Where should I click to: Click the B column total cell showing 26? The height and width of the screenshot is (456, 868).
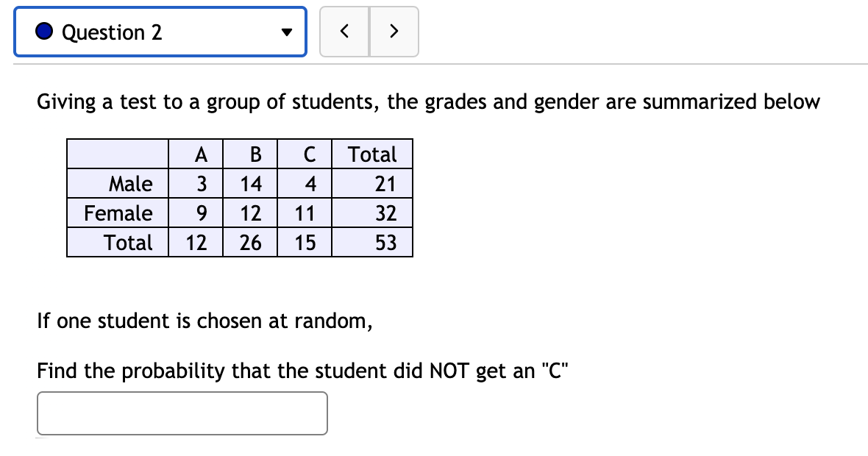pos(251,243)
